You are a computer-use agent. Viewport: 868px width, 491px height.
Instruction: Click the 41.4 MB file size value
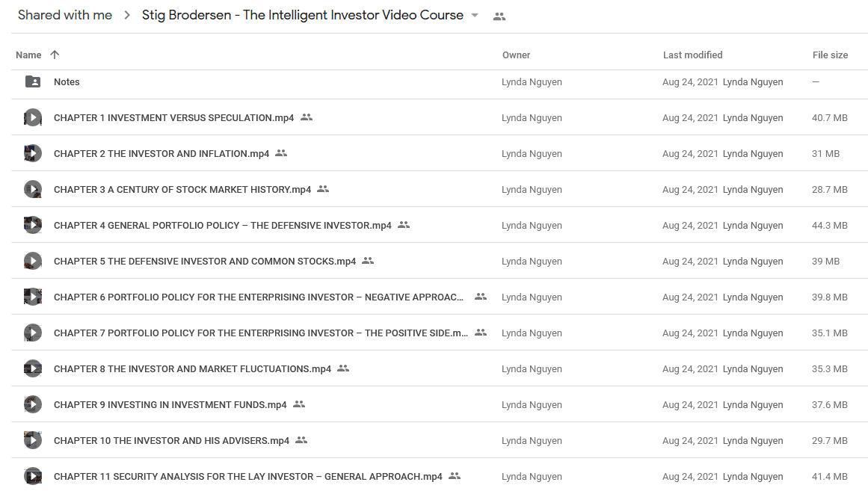point(830,477)
